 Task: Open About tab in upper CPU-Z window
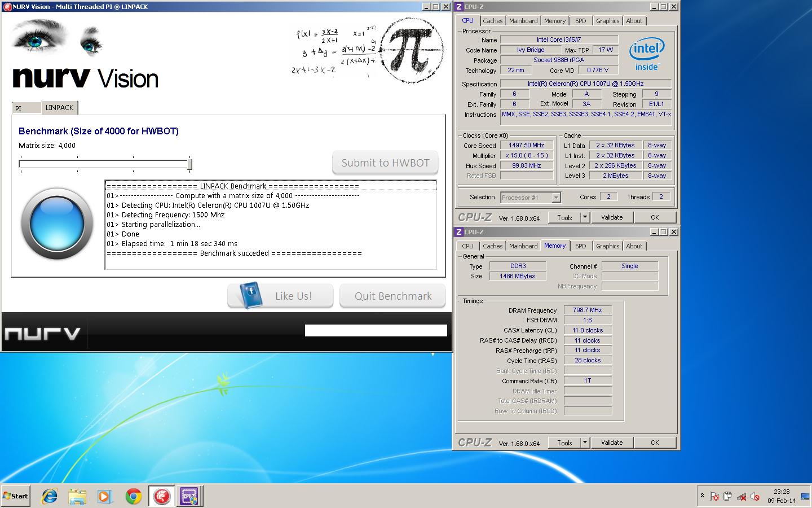(x=634, y=21)
